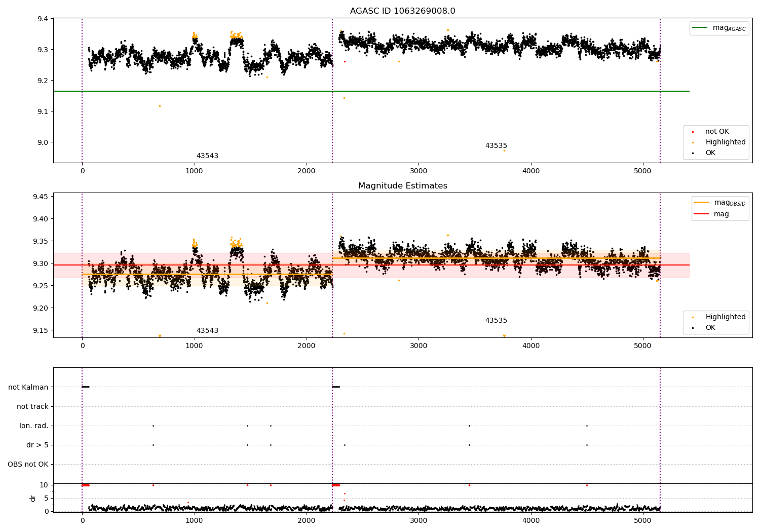This screenshot has width=760, height=532.
Task: Click the '43543' observation label in top plot
Action: (x=207, y=156)
